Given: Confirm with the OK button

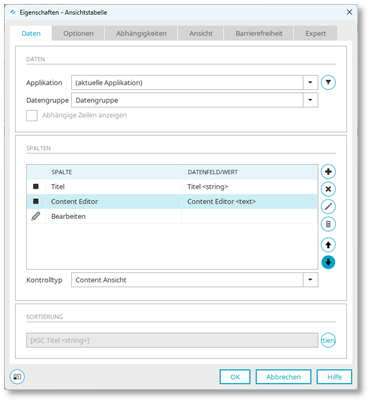Looking at the screenshot, I should [235, 377].
